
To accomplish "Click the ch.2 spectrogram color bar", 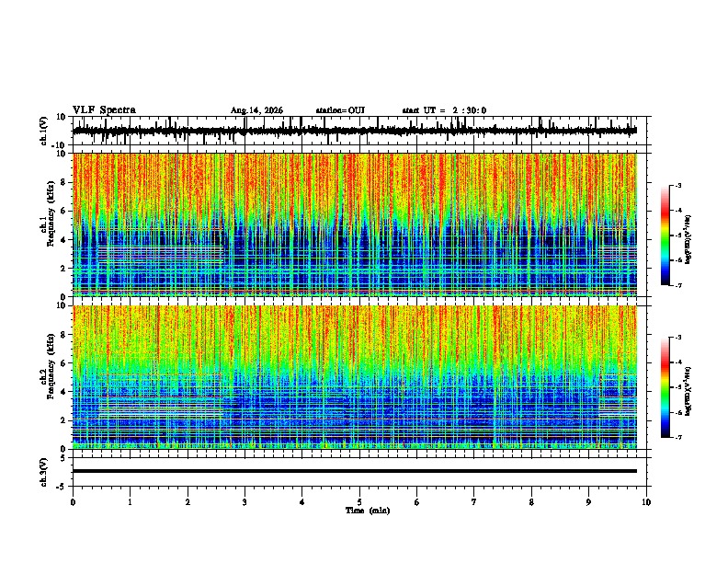I will (x=665, y=387).
